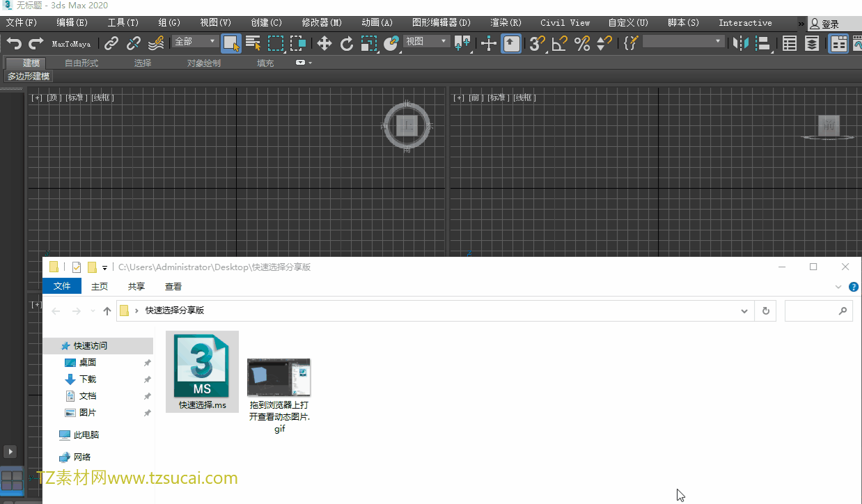Choose the Bind to Space Warp tool

coord(156,43)
